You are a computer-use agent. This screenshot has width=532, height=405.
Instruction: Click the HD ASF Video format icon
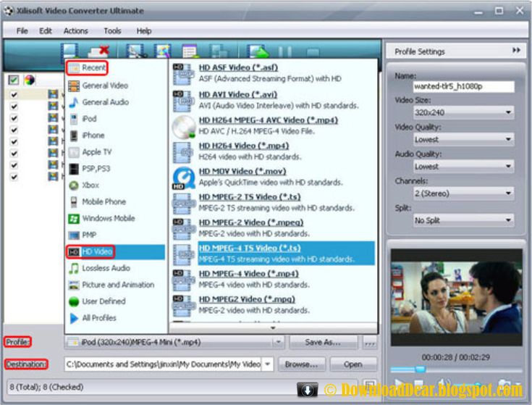(x=184, y=74)
